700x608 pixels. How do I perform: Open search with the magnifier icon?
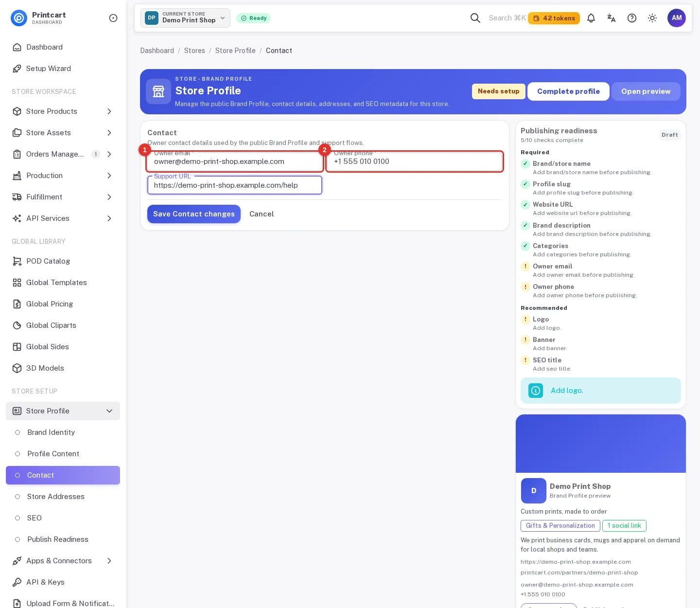pos(475,18)
